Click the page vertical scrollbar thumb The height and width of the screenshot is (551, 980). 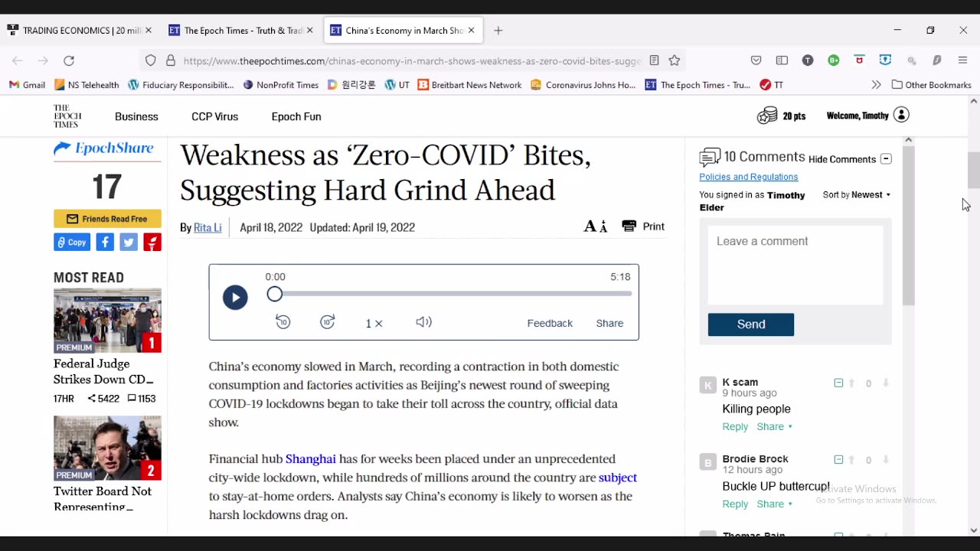pyautogui.click(x=974, y=170)
